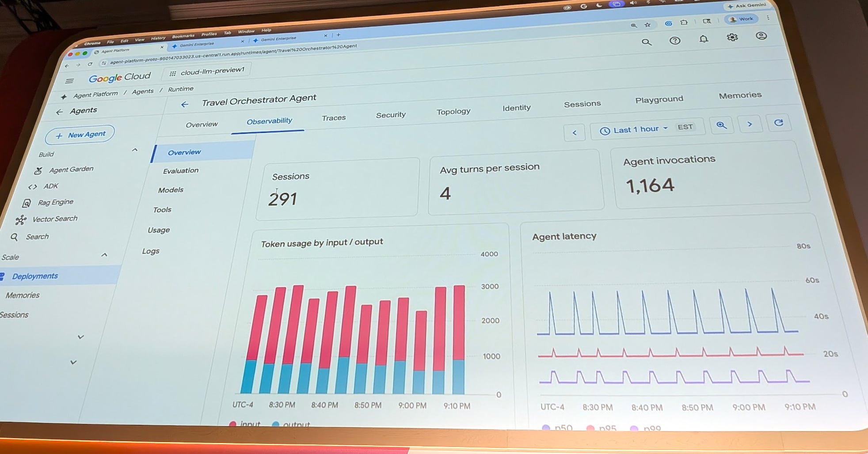Image resolution: width=868 pixels, height=454 pixels.
Task: Open the cloud-llm-preview1 project selector
Action: [207, 71]
